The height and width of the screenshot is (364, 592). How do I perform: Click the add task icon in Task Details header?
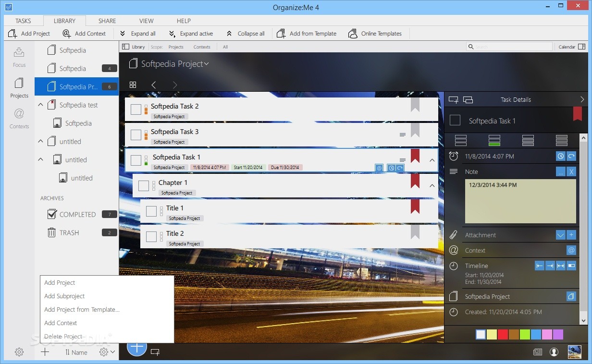[x=453, y=100]
